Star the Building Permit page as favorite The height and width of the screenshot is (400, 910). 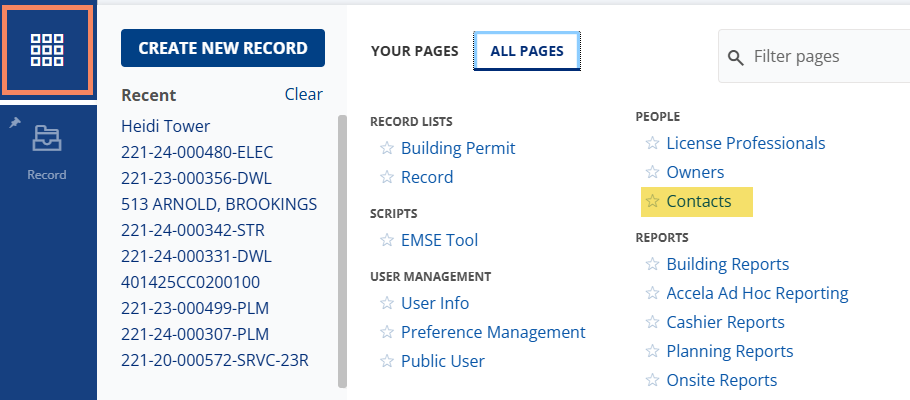pyautogui.click(x=387, y=148)
